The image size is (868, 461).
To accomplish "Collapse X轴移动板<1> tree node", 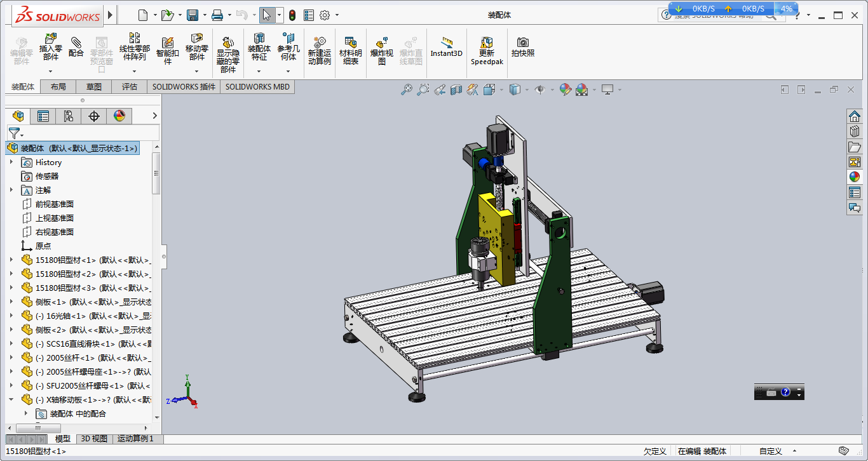I will click(11, 399).
